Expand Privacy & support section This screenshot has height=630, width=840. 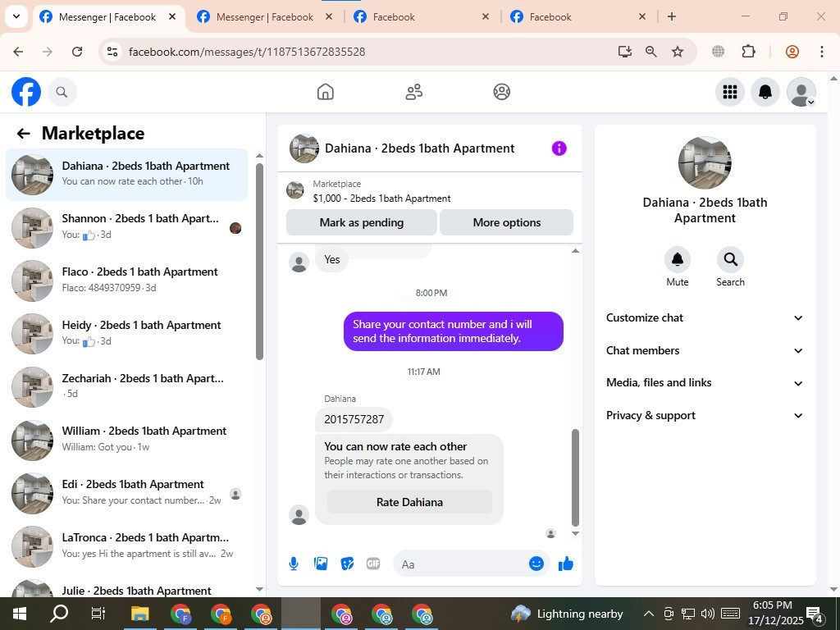705,415
